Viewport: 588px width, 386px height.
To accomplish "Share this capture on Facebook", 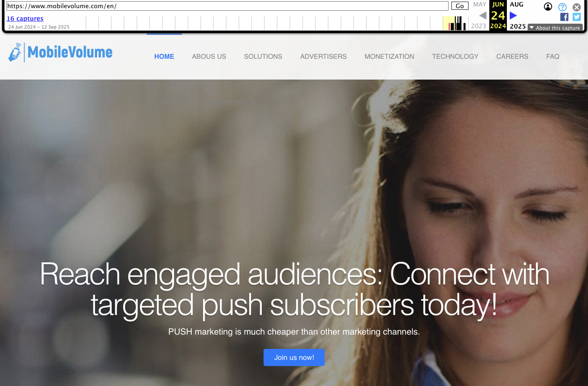I will point(564,17).
